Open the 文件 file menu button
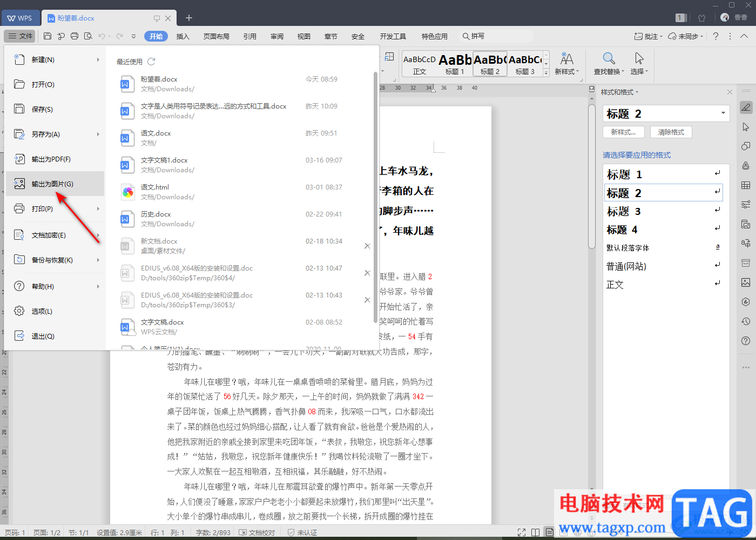The image size is (756, 540). [x=21, y=36]
